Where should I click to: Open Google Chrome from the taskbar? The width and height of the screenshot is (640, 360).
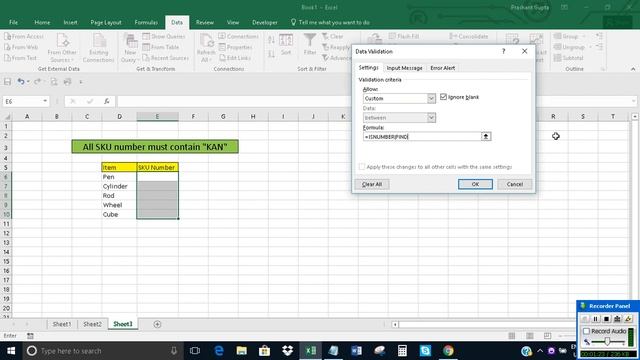[448, 351]
